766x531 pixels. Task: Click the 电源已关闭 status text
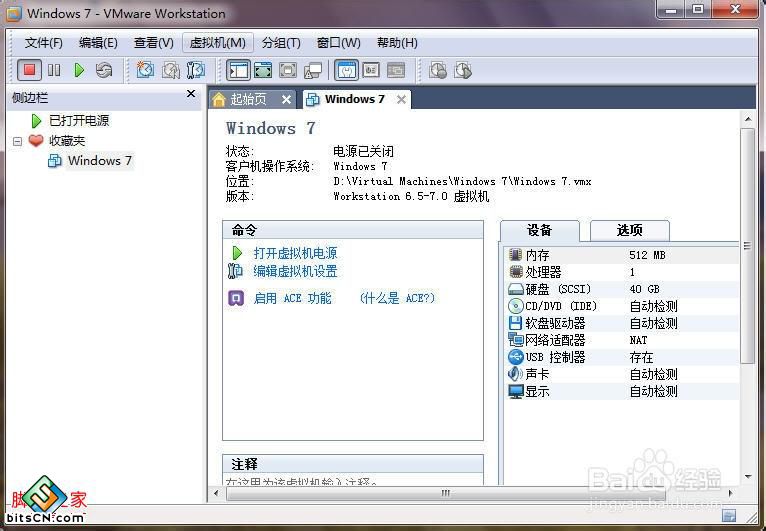click(363, 151)
